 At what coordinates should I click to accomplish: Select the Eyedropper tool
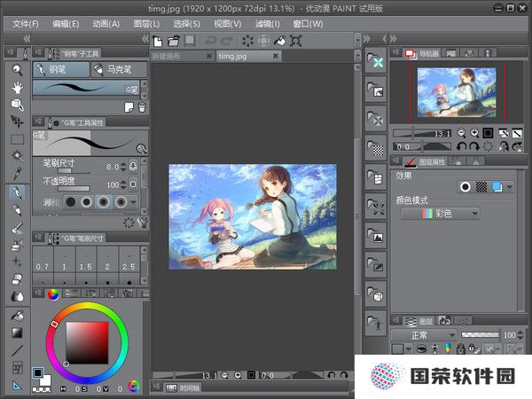pyautogui.click(x=17, y=173)
